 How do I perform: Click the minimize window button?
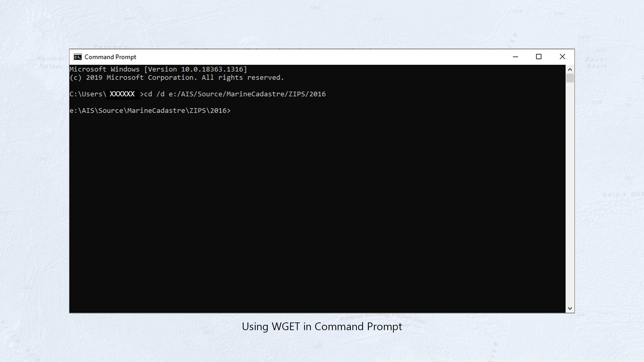point(515,57)
